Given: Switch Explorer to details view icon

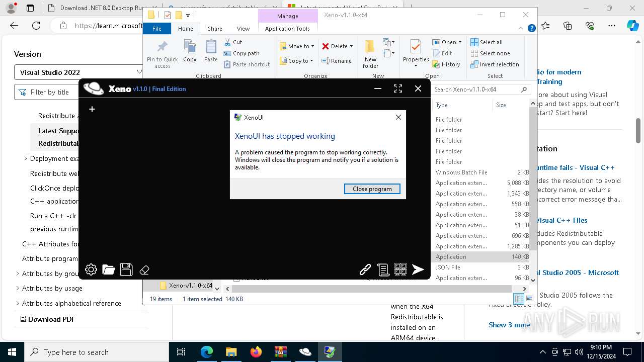Looking at the screenshot, I should [519, 299].
